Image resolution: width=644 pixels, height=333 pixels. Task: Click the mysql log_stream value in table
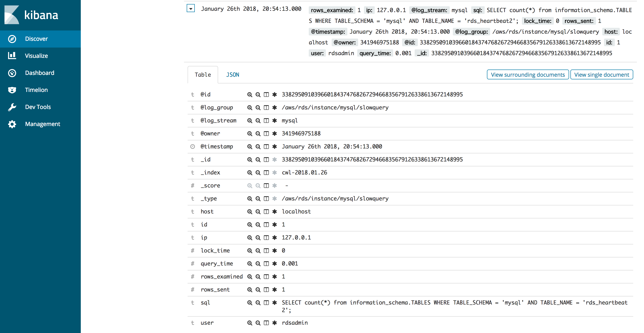click(289, 120)
